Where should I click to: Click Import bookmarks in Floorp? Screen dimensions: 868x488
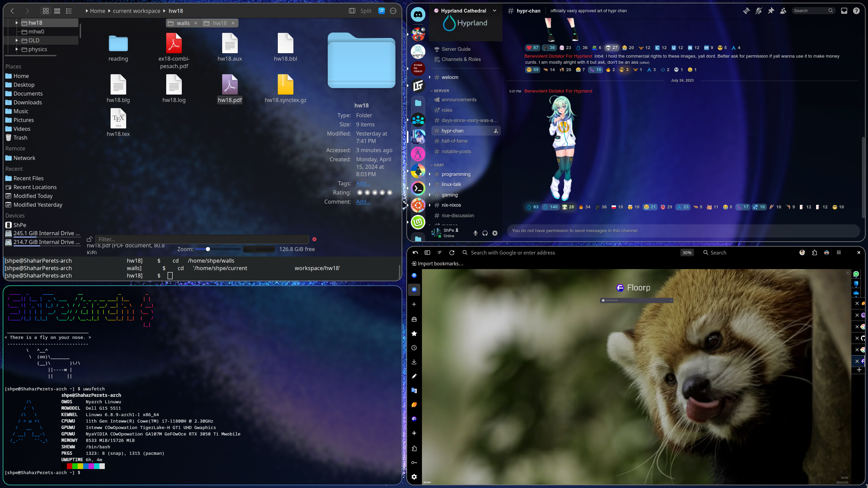[x=437, y=264]
